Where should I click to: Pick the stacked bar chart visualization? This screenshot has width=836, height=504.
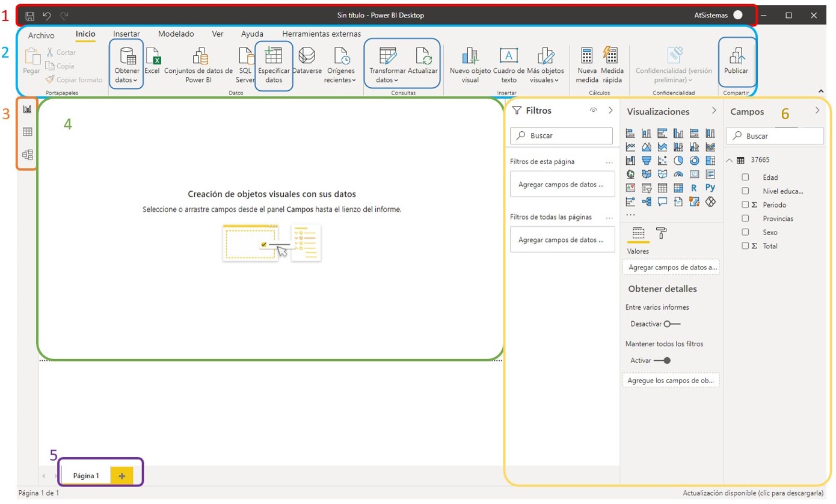click(x=630, y=133)
